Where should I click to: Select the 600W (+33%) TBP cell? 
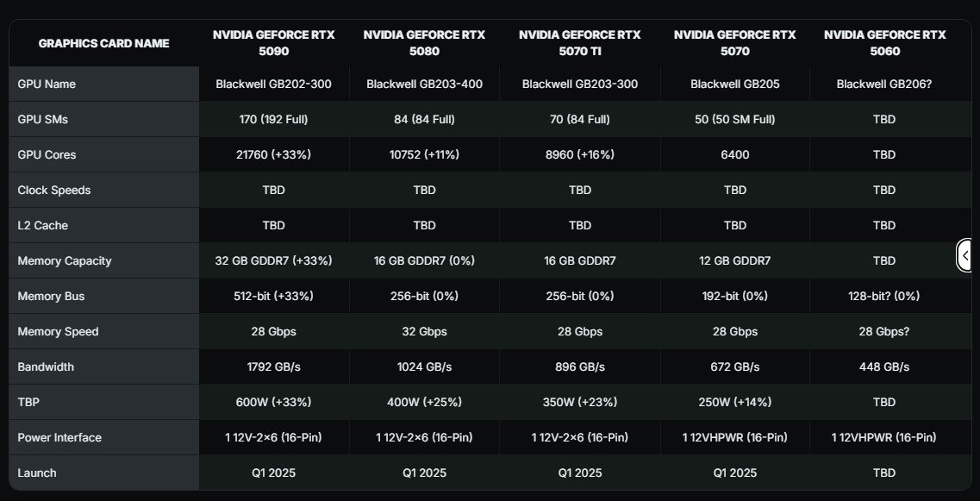274,402
